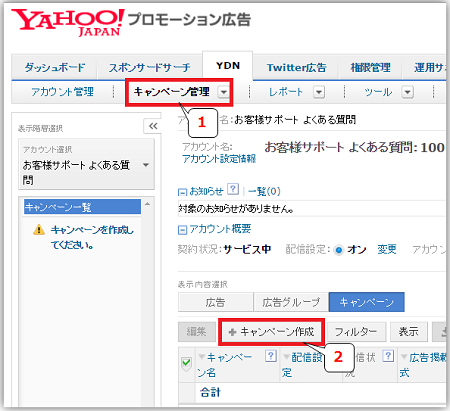The image size is (450, 411).
Task: Click the warning icon beside キャンペーンを作成してください
Action: pyautogui.click(x=39, y=230)
